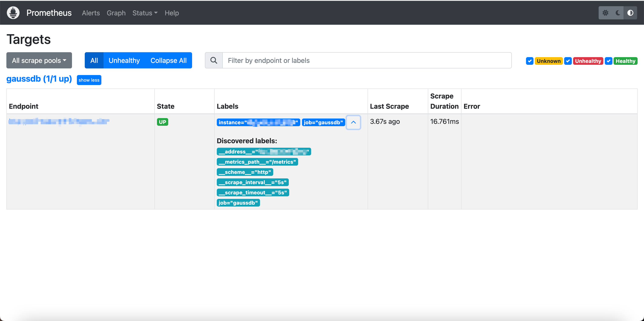Select browser-preferred theme contrast icon
Viewport: 644px width, 321px height.
(630, 13)
